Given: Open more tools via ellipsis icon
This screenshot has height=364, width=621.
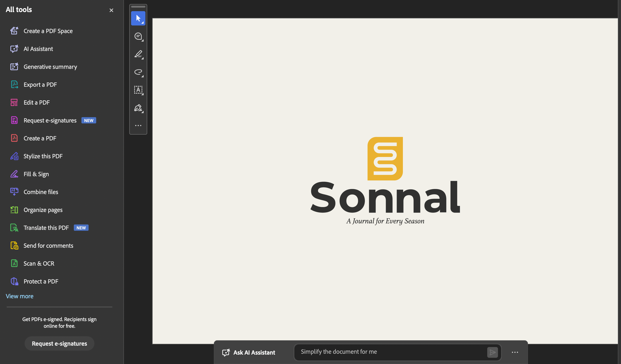Looking at the screenshot, I should pyautogui.click(x=138, y=125).
